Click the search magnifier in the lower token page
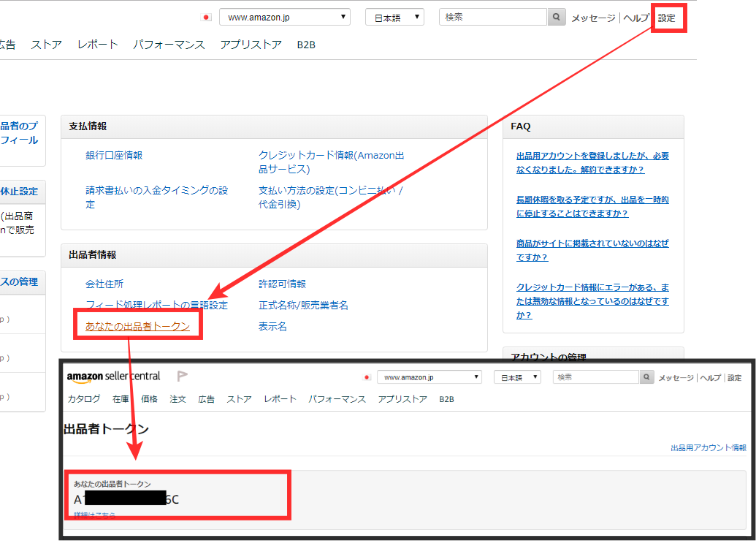The image size is (756, 541). (646, 377)
